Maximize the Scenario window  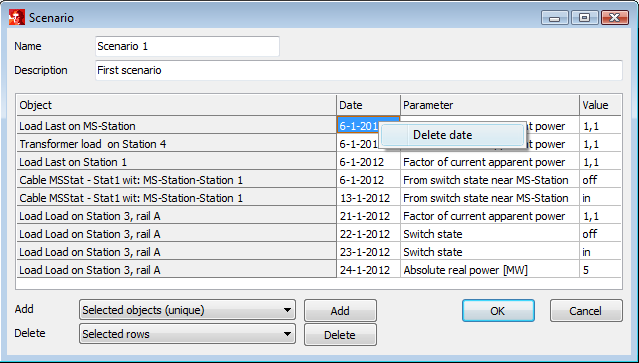pos(584,18)
